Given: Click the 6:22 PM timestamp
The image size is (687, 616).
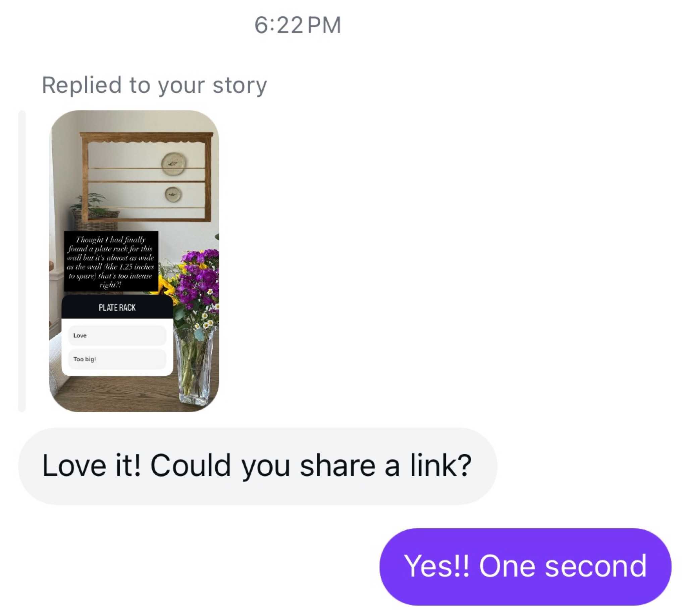Looking at the screenshot, I should point(298,25).
